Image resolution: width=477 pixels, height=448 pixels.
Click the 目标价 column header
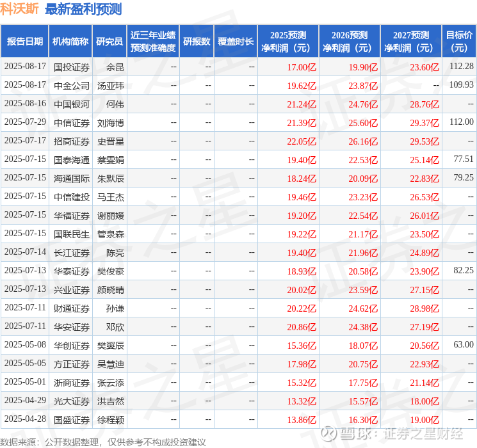[x=458, y=42]
